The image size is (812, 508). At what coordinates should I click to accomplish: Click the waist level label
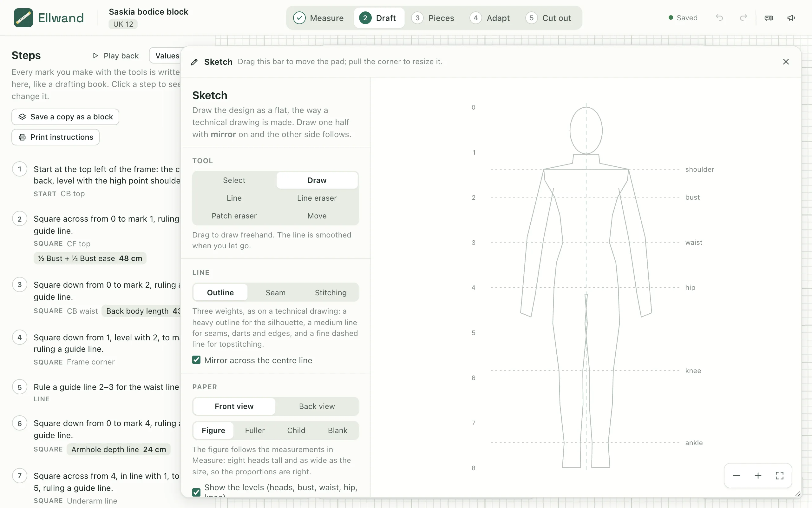pos(694,242)
